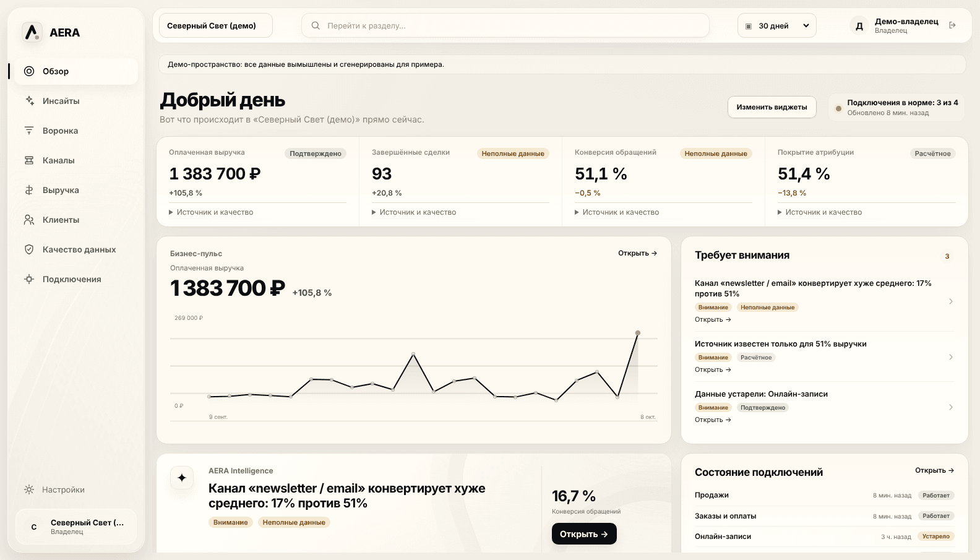Click the Клиенты people icon
This screenshot has height=560, width=980.
(x=29, y=220)
